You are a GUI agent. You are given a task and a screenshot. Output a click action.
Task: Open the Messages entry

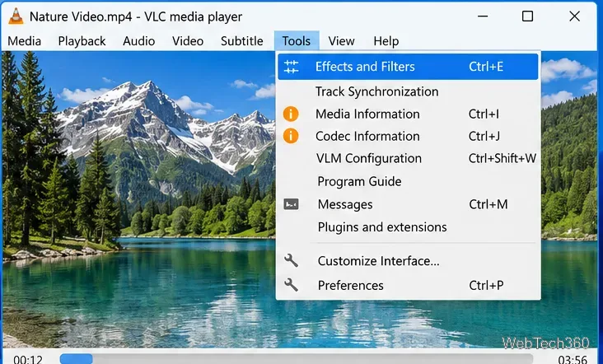pyautogui.click(x=408, y=204)
